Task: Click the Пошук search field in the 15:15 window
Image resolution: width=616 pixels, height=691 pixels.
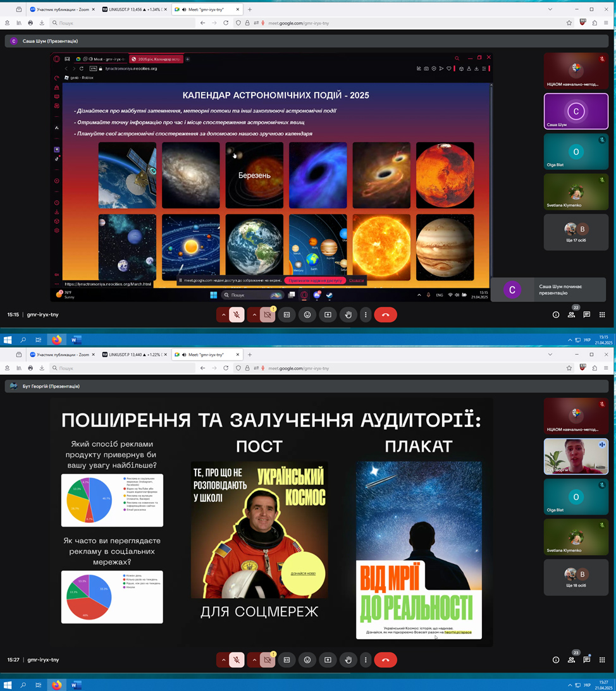Action: (123, 23)
